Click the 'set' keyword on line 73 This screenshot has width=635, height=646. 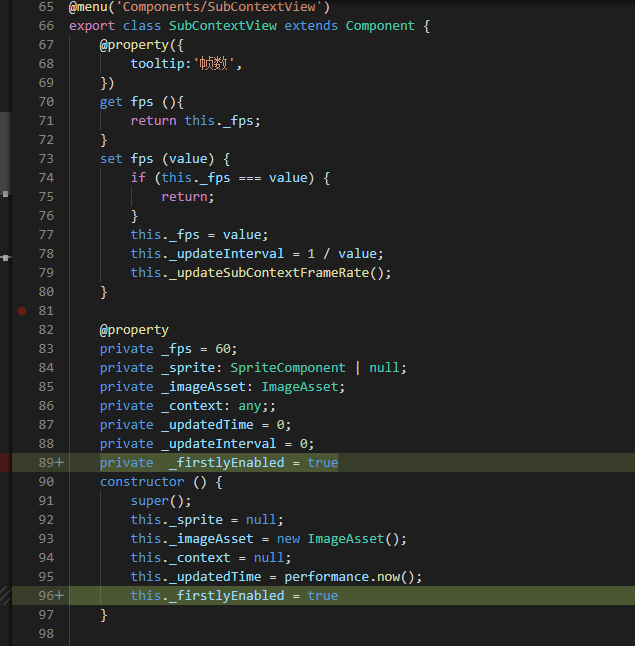pyautogui.click(x=111, y=159)
